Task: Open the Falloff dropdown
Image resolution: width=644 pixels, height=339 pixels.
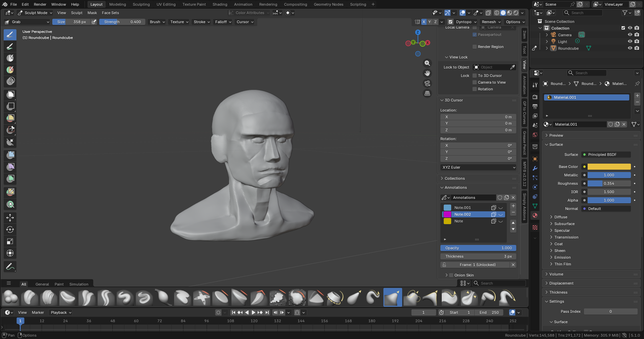Action: click(223, 22)
